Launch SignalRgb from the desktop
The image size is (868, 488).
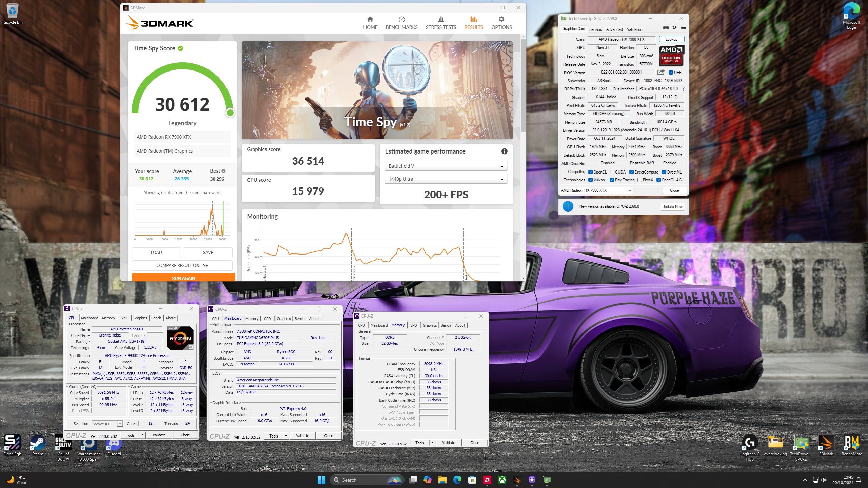(12, 445)
